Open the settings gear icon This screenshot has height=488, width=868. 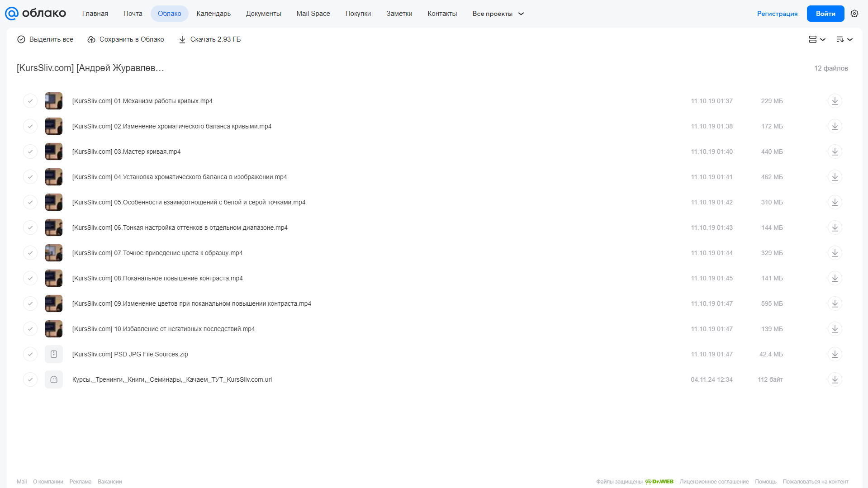(x=854, y=14)
